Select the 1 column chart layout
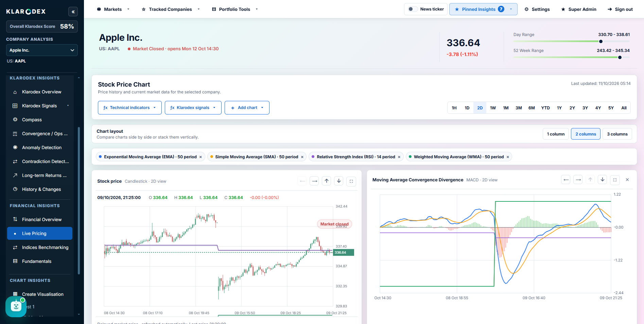Image resolution: width=644 pixels, height=324 pixels. point(556,134)
